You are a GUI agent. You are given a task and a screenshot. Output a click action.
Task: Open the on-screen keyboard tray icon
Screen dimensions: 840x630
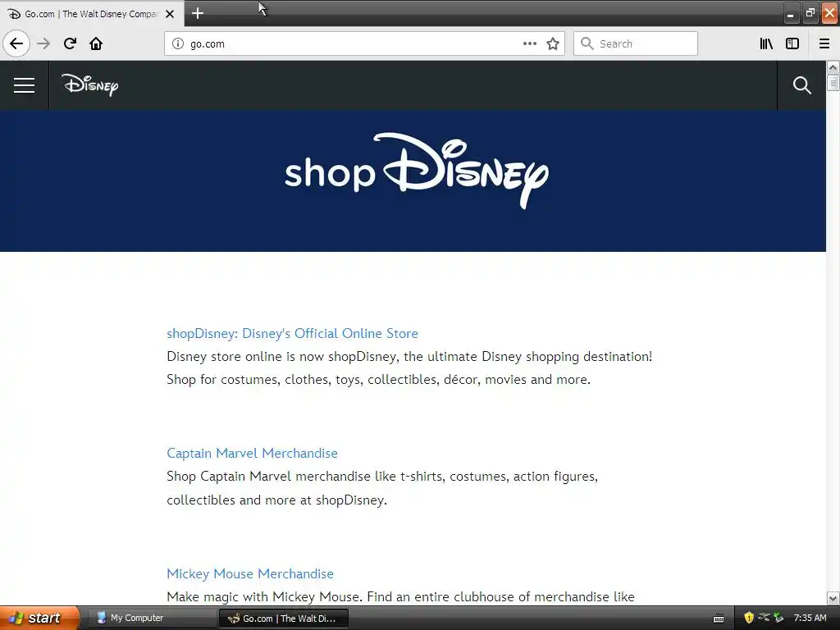[x=719, y=619]
